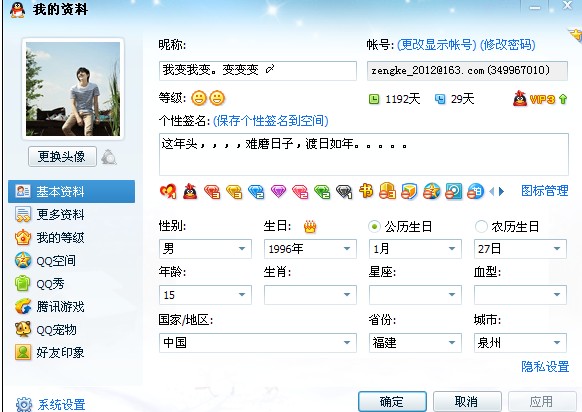582x412 pixels.
Task: Open the 性别 gender dropdown
Action: 205,249
